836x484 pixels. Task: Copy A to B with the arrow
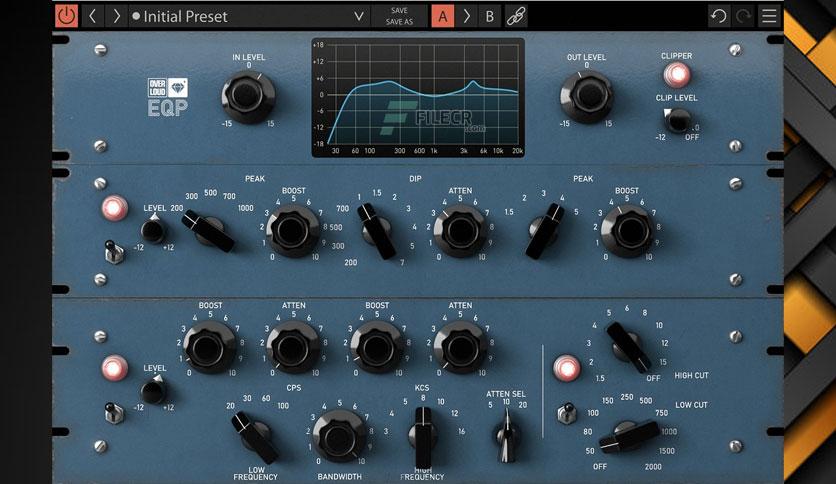[x=467, y=16]
